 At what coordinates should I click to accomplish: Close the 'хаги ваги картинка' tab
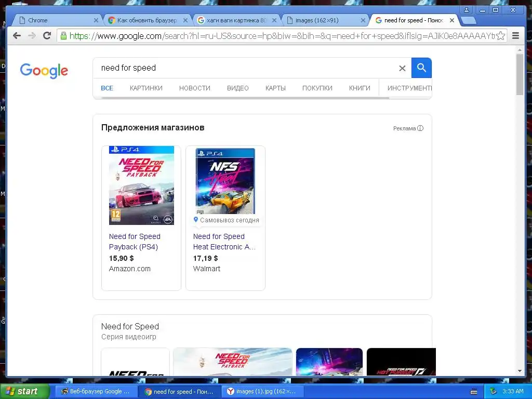pyautogui.click(x=274, y=20)
